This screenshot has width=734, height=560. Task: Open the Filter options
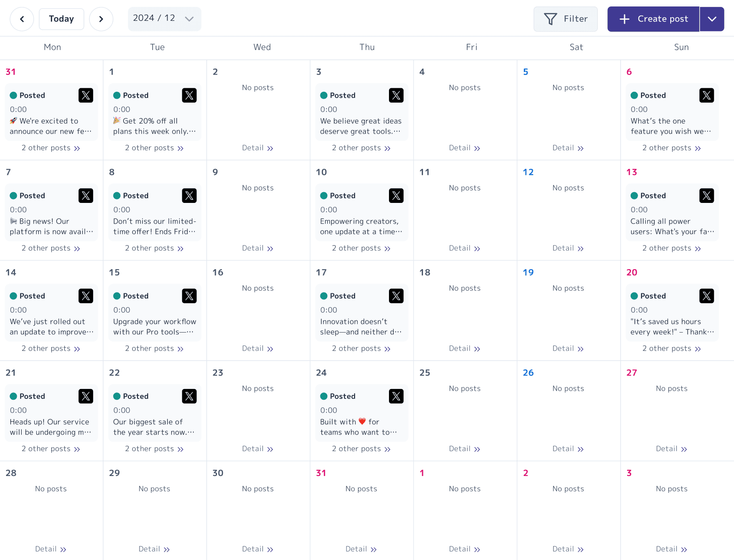click(566, 19)
